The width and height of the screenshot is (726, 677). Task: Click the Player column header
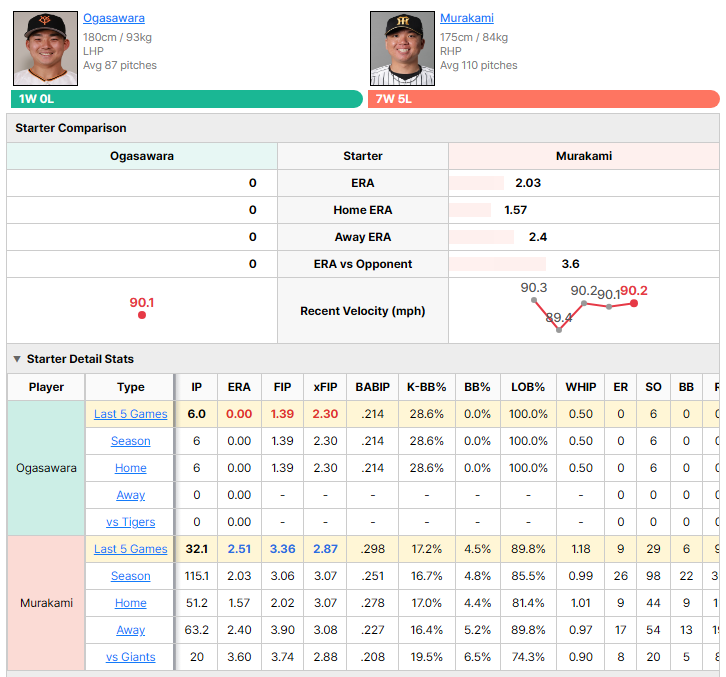pos(46,387)
